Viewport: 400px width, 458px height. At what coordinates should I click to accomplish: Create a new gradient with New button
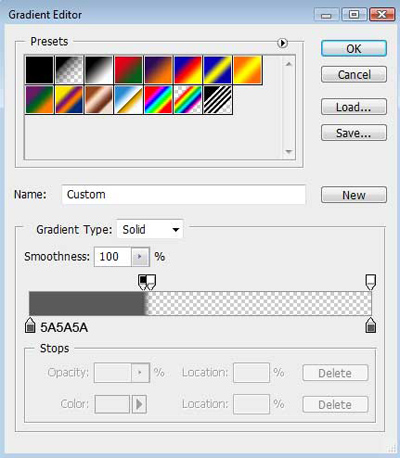(354, 195)
